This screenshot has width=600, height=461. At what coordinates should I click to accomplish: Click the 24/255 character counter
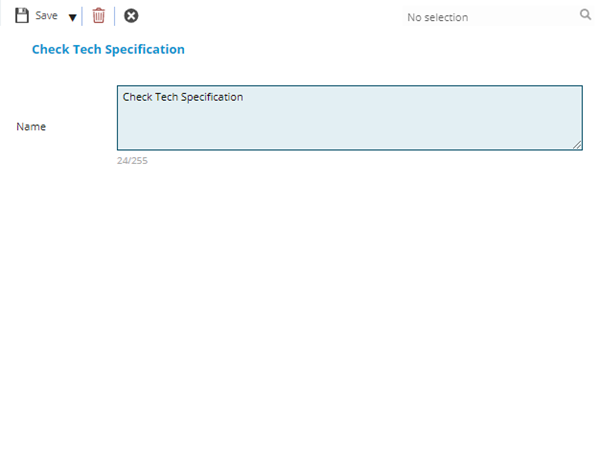(132, 160)
